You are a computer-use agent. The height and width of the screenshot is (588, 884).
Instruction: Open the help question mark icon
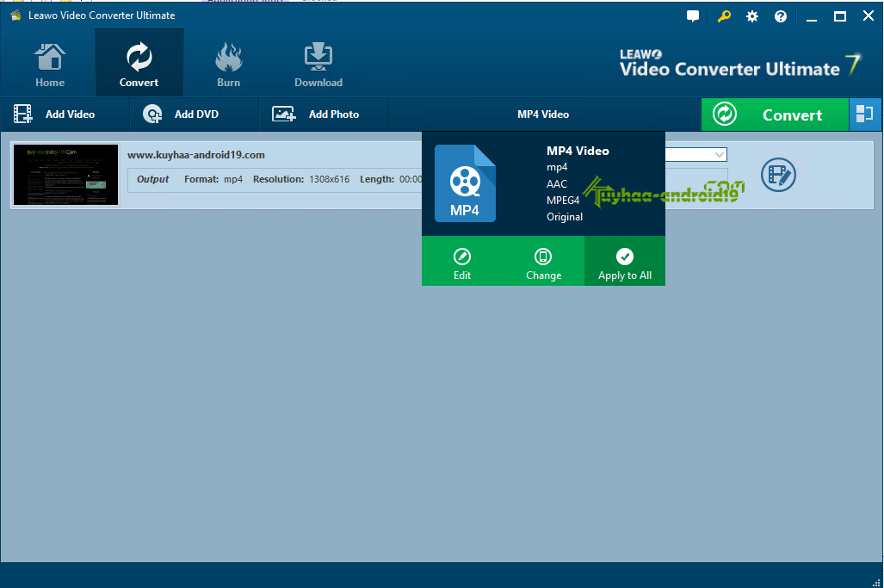pos(780,16)
